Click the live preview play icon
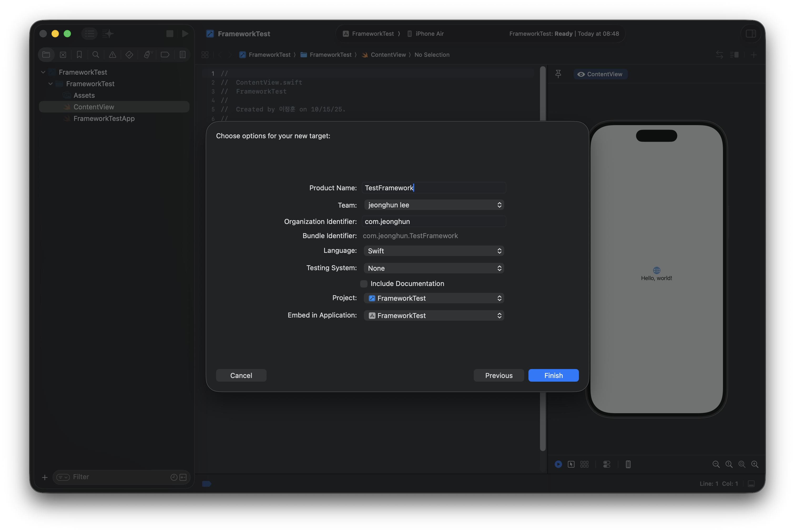Screen dimensions: 795x532 pos(558,464)
